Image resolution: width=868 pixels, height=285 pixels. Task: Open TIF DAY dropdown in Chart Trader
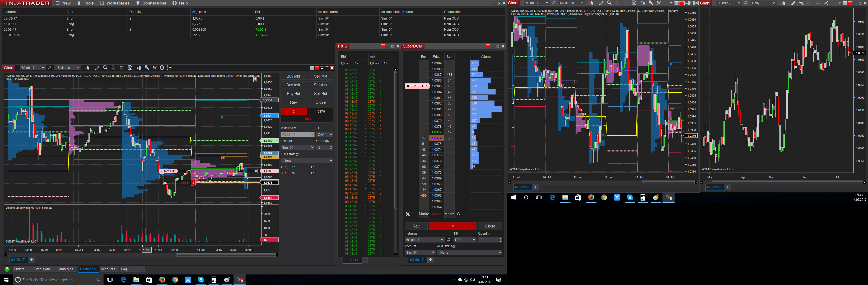tap(325, 135)
